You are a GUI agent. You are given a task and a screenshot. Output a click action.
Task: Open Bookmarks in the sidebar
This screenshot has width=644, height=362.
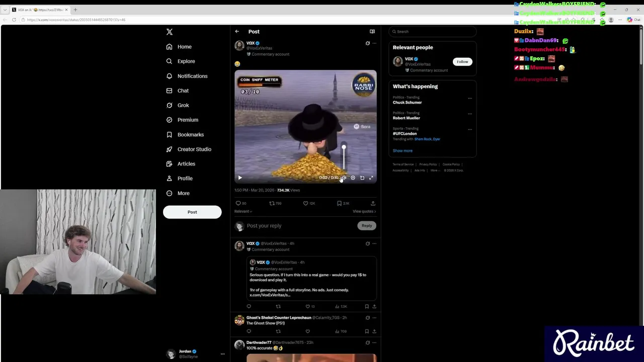tap(185, 135)
